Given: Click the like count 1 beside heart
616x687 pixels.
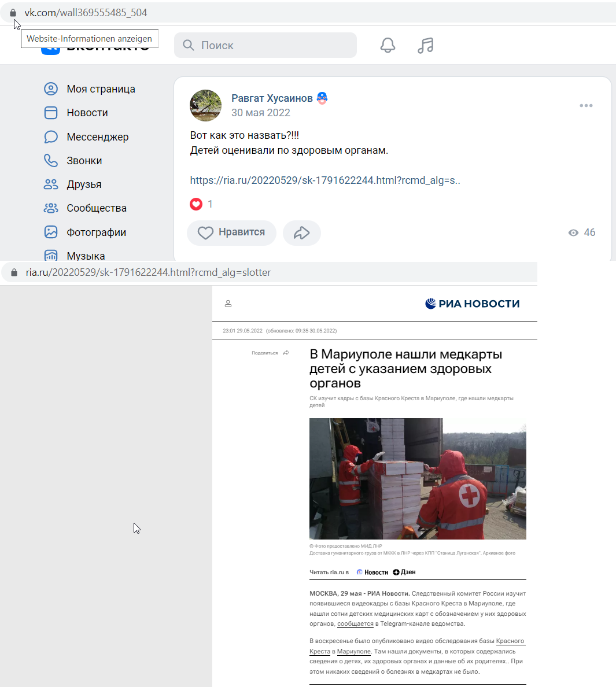Looking at the screenshot, I should [211, 204].
